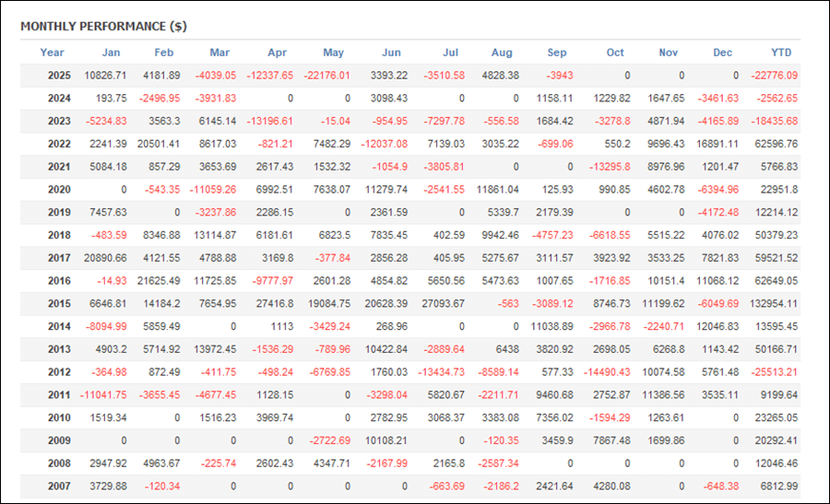Click the 2020 year row label

(x=59, y=189)
